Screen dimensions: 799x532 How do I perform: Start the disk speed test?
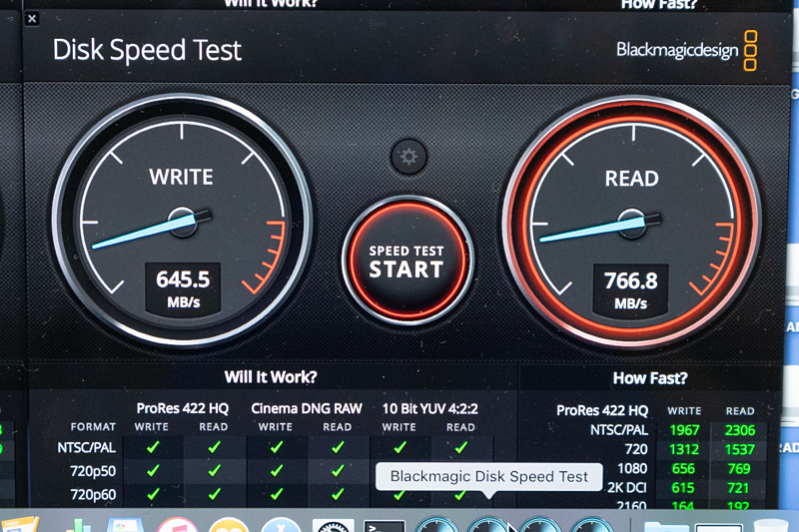pos(407,261)
